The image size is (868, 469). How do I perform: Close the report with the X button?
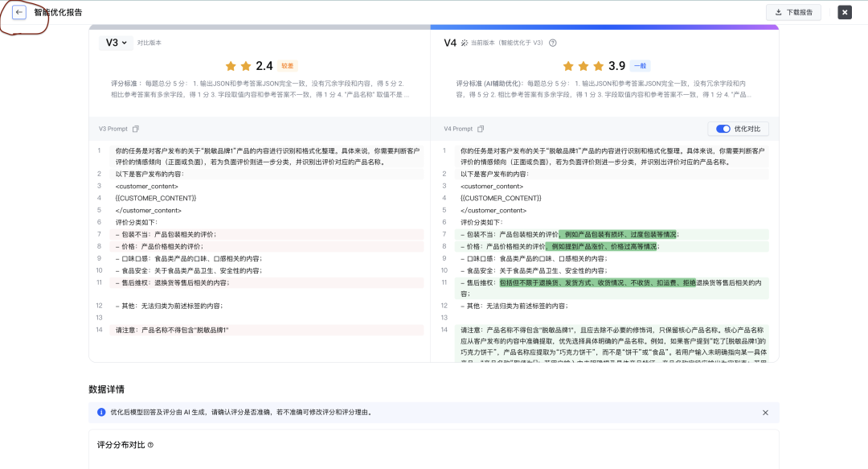tap(845, 12)
